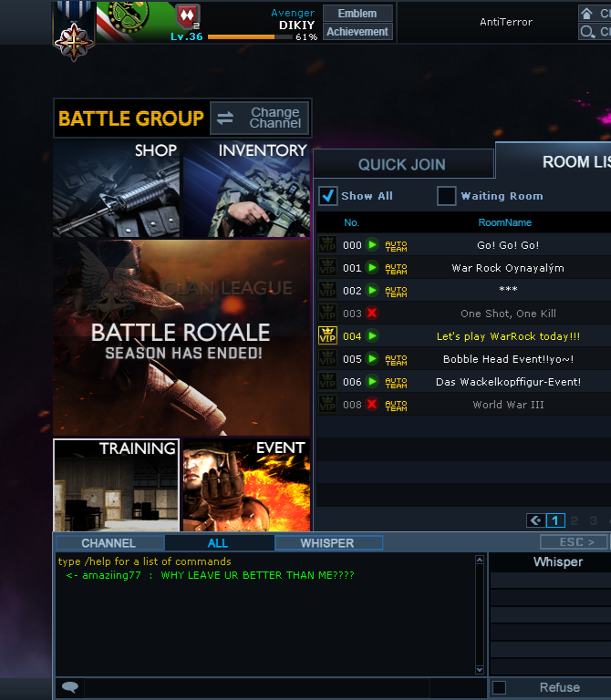Open the Channel chat tab
Image resolution: width=611 pixels, height=700 pixels.
[109, 543]
